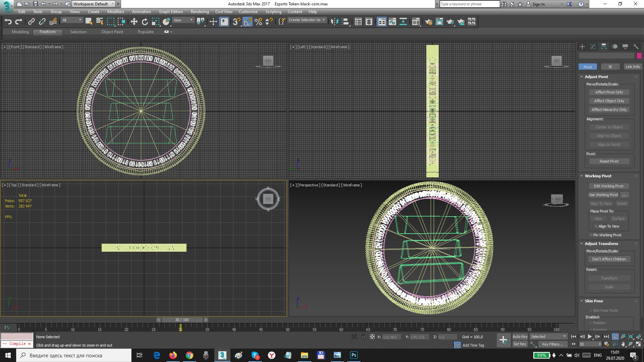The width and height of the screenshot is (644, 362).
Task: Click Edit Working Pivot button
Action: [x=608, y=186]
